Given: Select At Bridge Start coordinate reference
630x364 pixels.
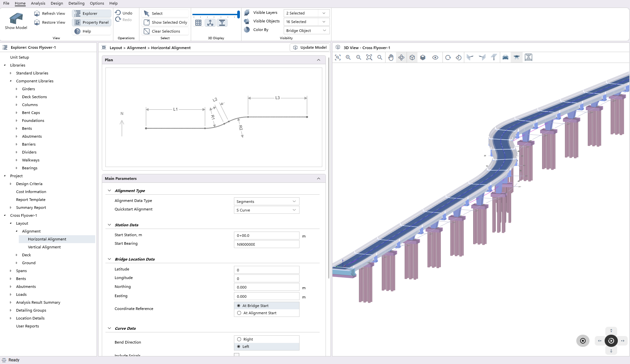Looking at the screenshot, I should coord(239,306).
